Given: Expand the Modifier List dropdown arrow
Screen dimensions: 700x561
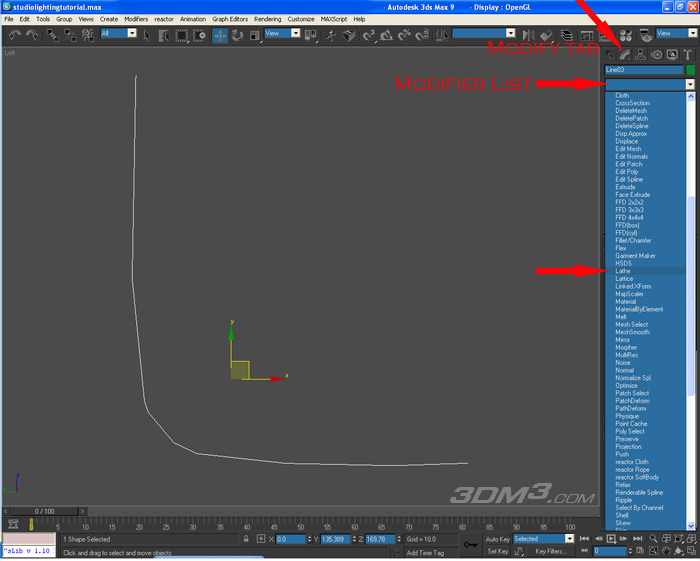Looking at the screenshot, I should tap(690, 85).
